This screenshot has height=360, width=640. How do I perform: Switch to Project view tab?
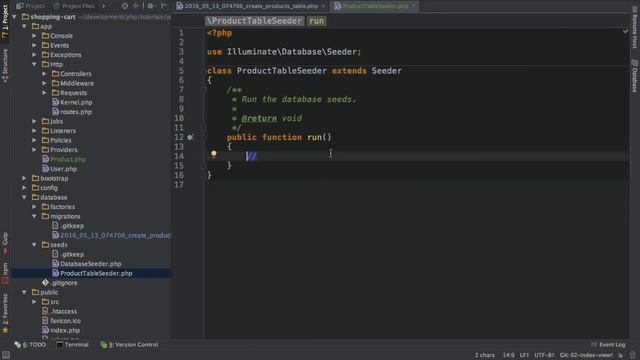(31, 6)
